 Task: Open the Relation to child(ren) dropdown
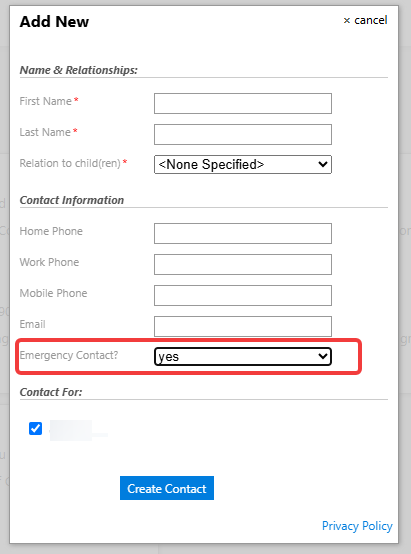(243, 164)
